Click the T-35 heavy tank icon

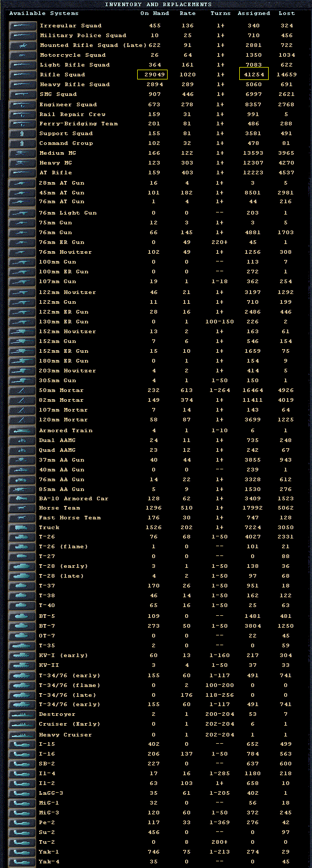tap(23, 645)
